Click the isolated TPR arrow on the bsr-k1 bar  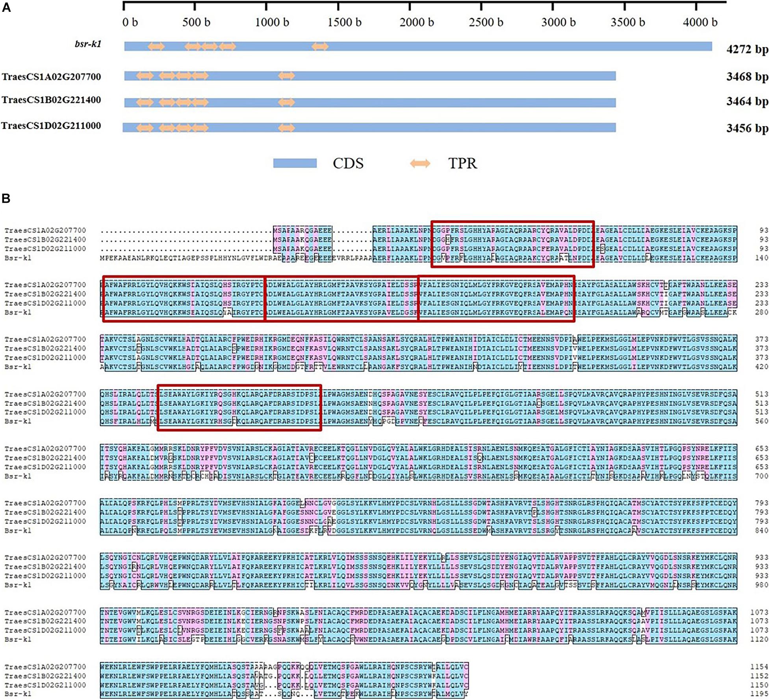[320, 46]
